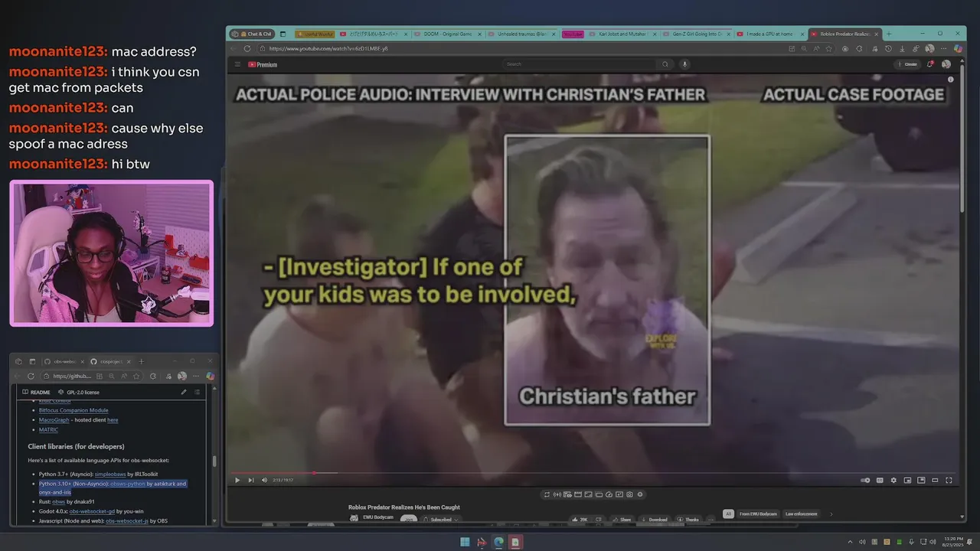
Task: Click the YouTube URL address bar
Action: click(x=521, y=48)
